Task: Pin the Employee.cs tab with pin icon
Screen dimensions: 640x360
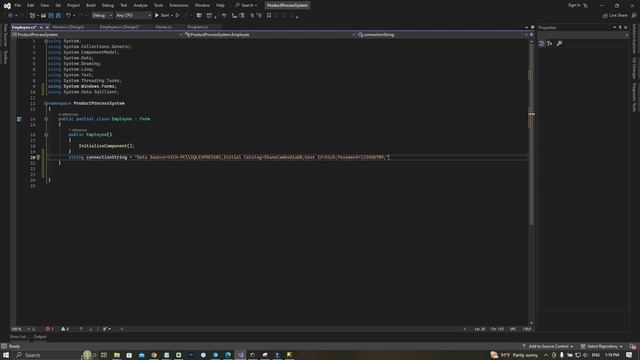Action: pyautogui.click(x=41, y=27)
